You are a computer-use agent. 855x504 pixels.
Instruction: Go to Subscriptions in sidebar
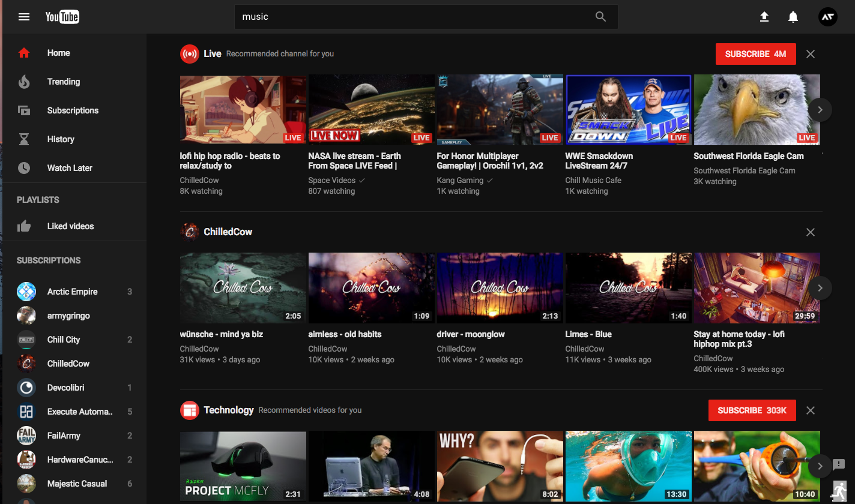73,110
